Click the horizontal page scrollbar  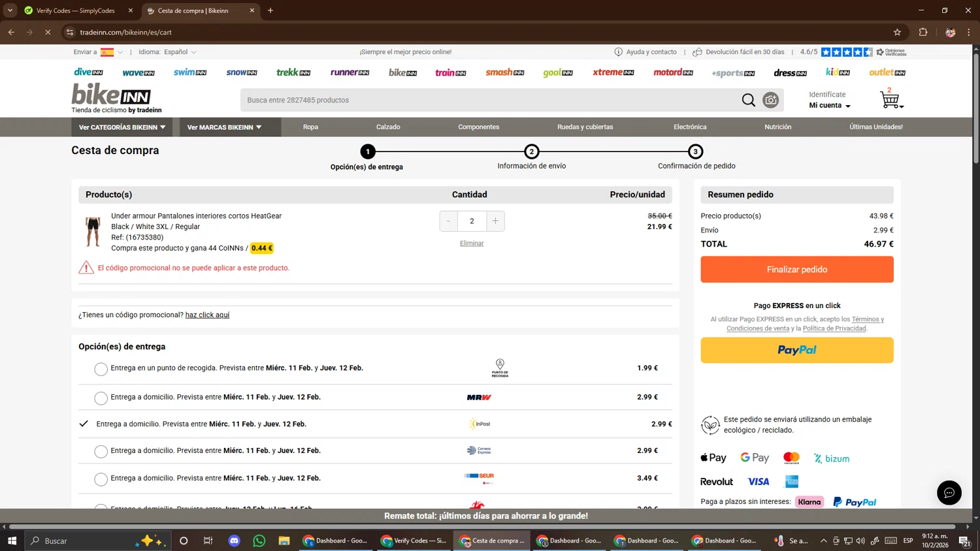[x=482, y=526]
